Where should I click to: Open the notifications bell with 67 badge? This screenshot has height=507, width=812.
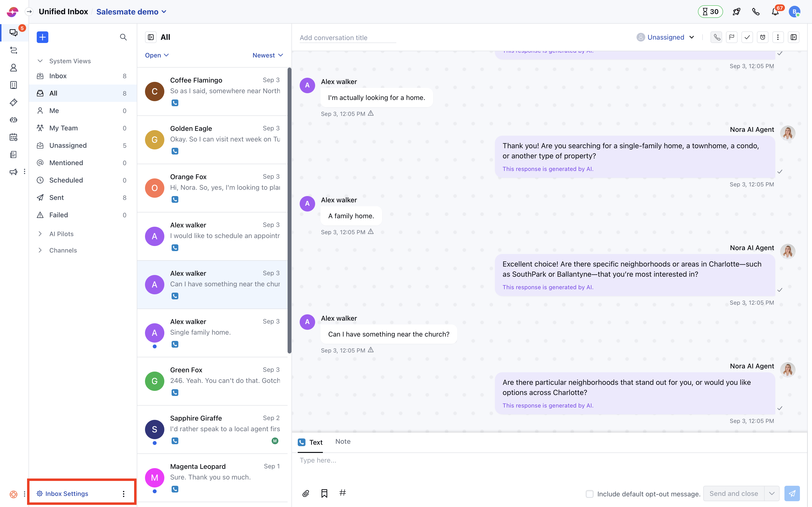(x=776, y=11)
